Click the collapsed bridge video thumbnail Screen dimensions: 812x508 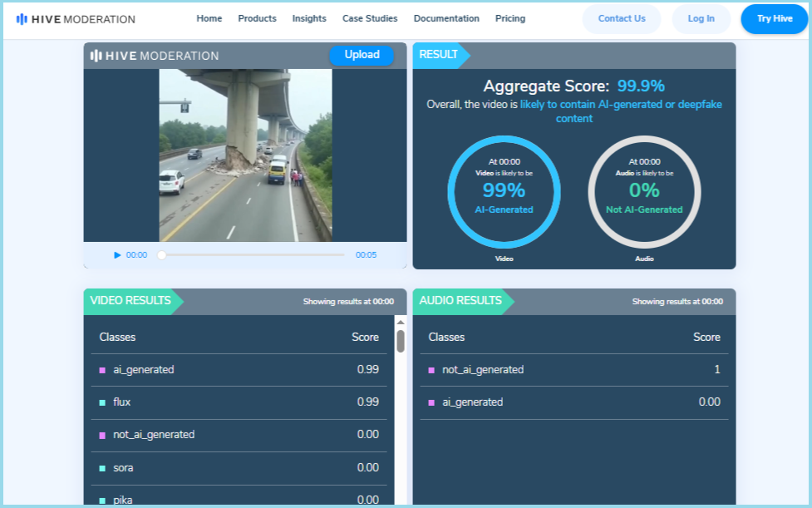pyautogui.click(x=245, y=155)
